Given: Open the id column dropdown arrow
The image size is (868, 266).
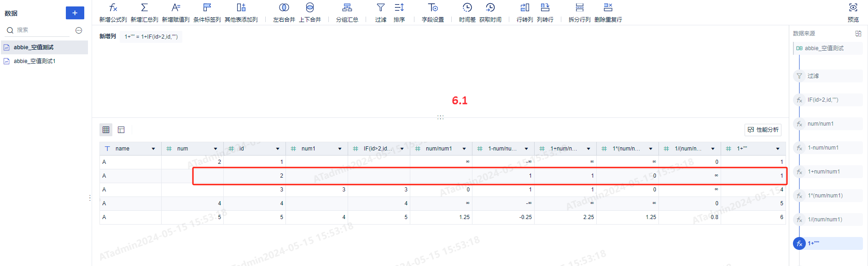Looking at the screenshot, I should pyautogui.click(x=278, y=149).
